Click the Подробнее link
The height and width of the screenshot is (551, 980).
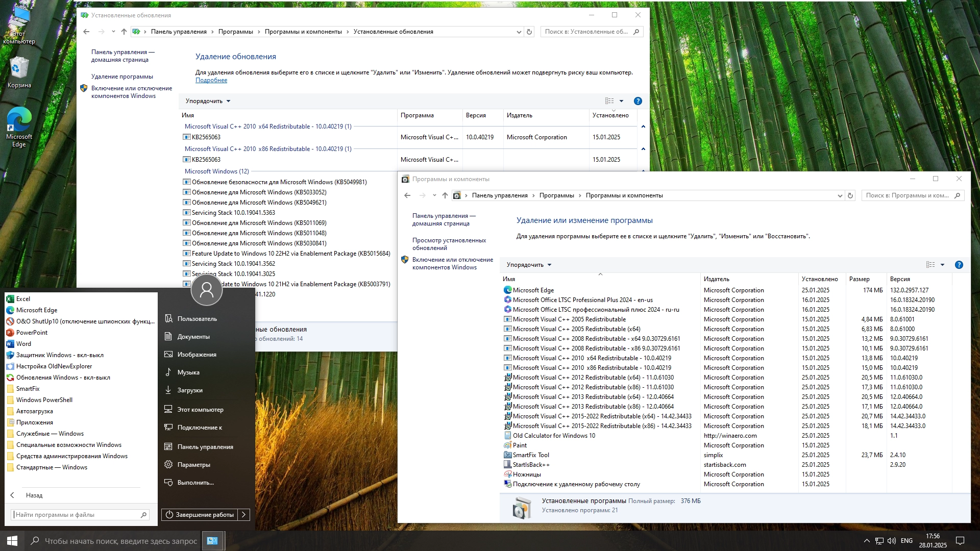coord(211,80)
